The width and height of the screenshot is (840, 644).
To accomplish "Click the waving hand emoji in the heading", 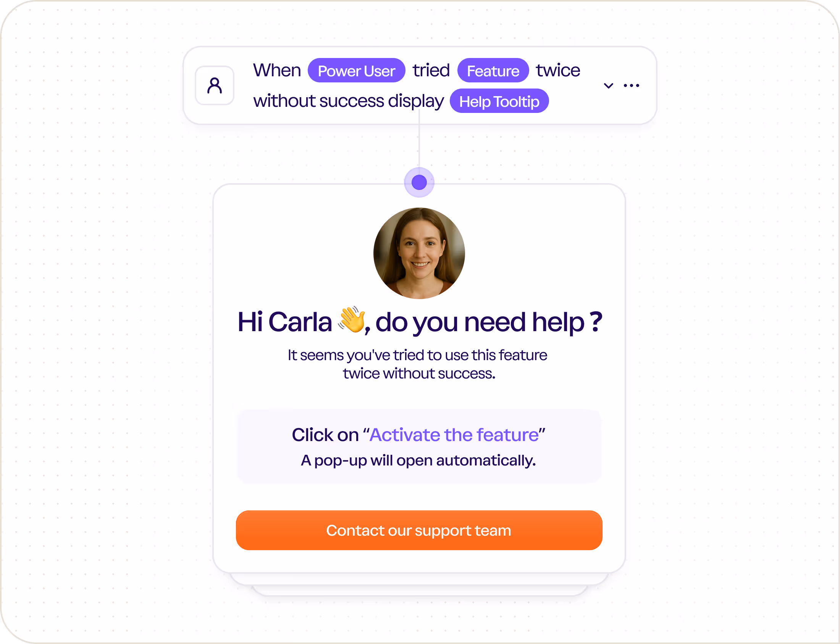I will (351, 319).
